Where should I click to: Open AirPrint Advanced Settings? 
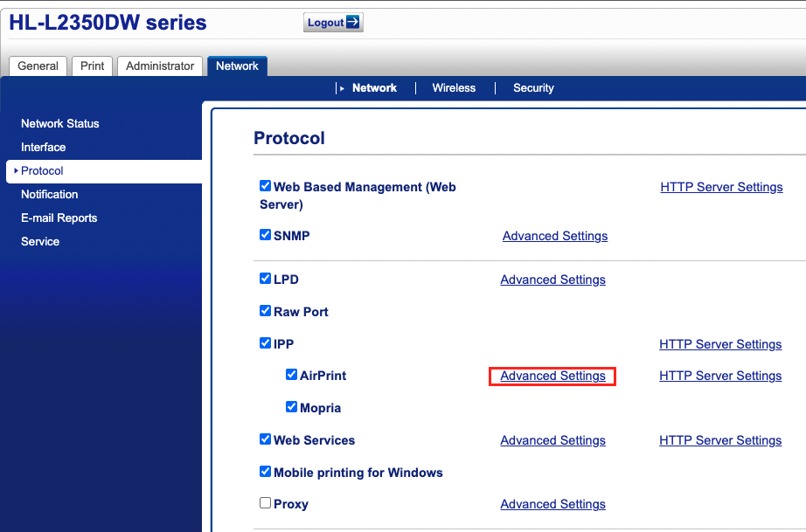[x=553, y=376]
